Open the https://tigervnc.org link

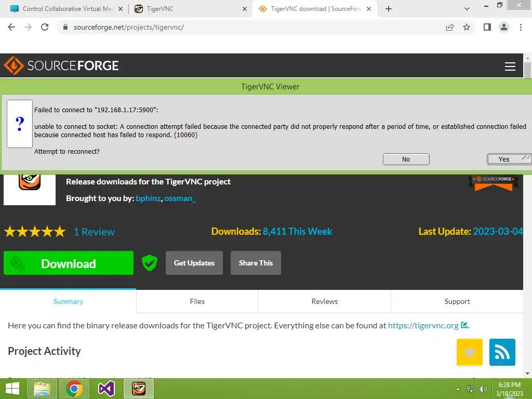click(423, 326)
